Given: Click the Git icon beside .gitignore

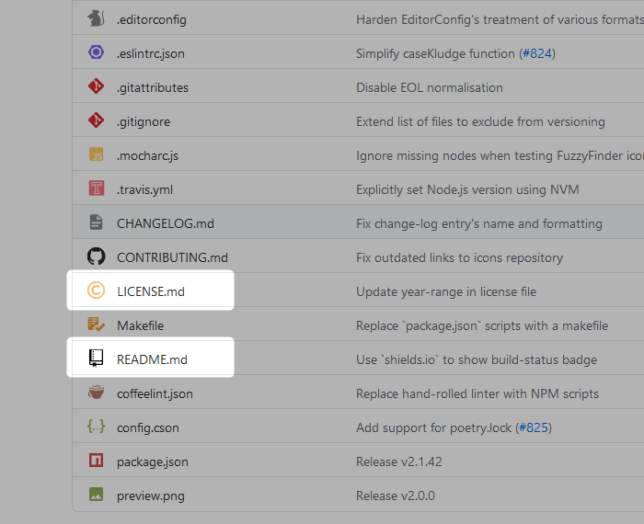Looking at the screenshot, I should coord(96,121).
